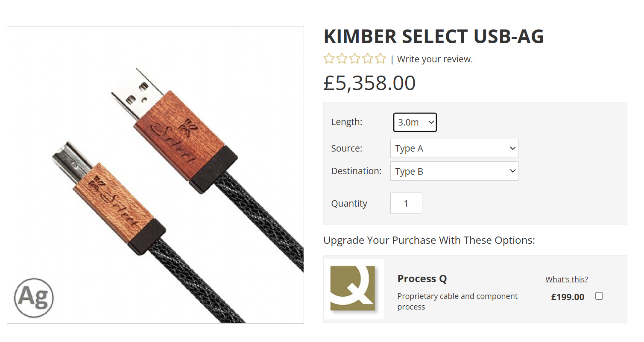Click the Ag silver badge icon
The width and height of the screenshot is (644, 342).
34,297
